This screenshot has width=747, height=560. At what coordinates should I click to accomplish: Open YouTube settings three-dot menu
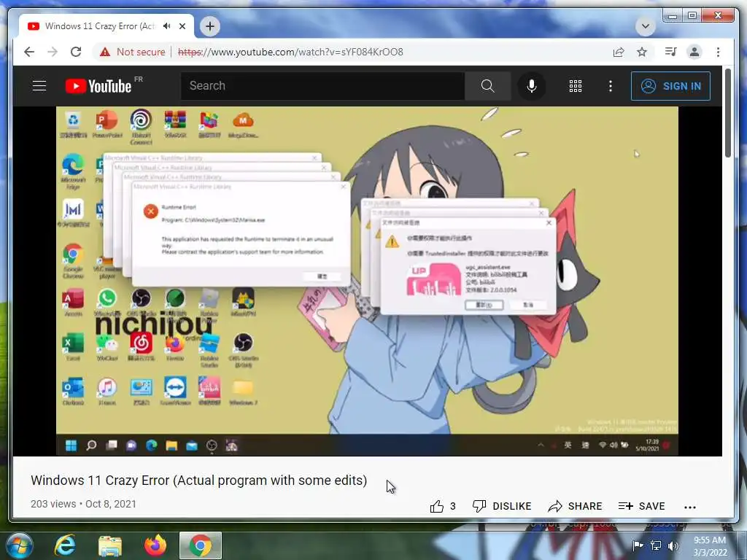click(611, 86)
